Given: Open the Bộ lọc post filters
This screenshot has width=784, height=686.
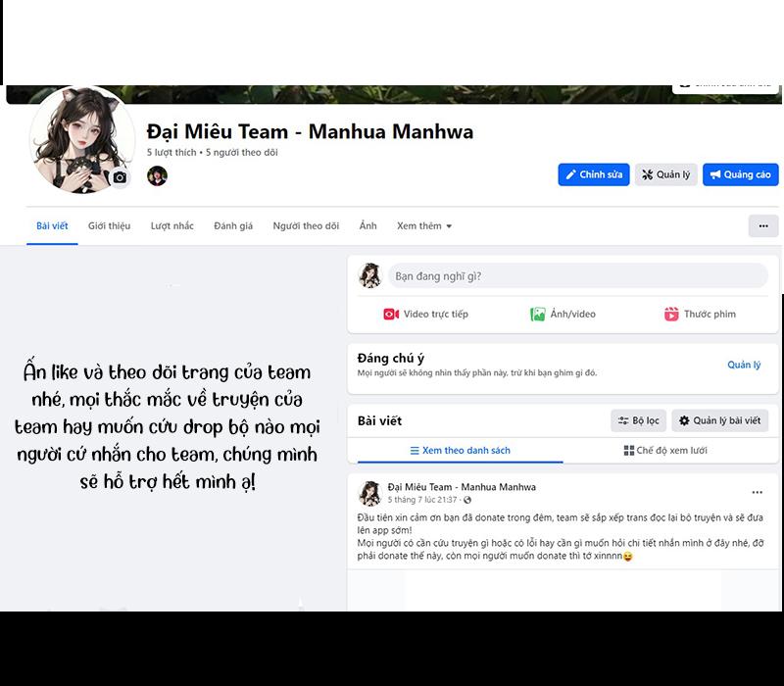Looking at the screenshot, I should click(x=637, y=420).
